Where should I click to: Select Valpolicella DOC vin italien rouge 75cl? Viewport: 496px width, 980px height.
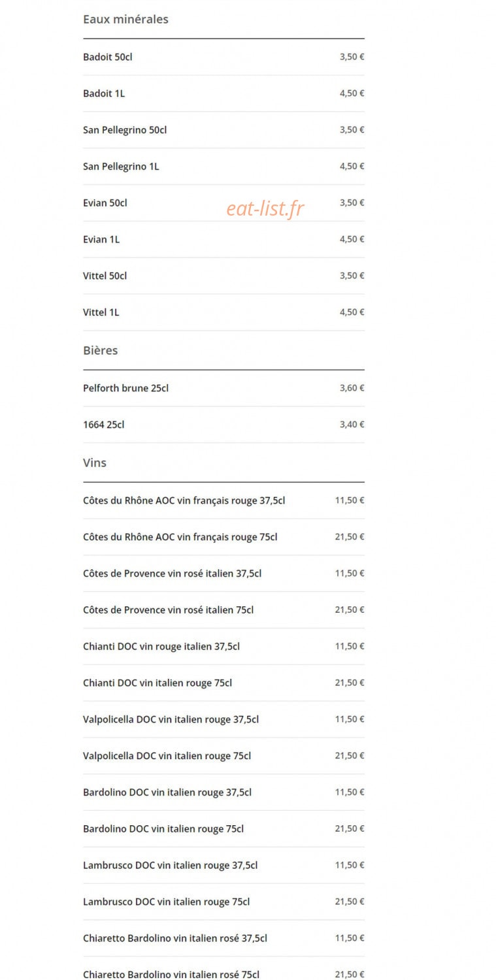click(223, 756)
